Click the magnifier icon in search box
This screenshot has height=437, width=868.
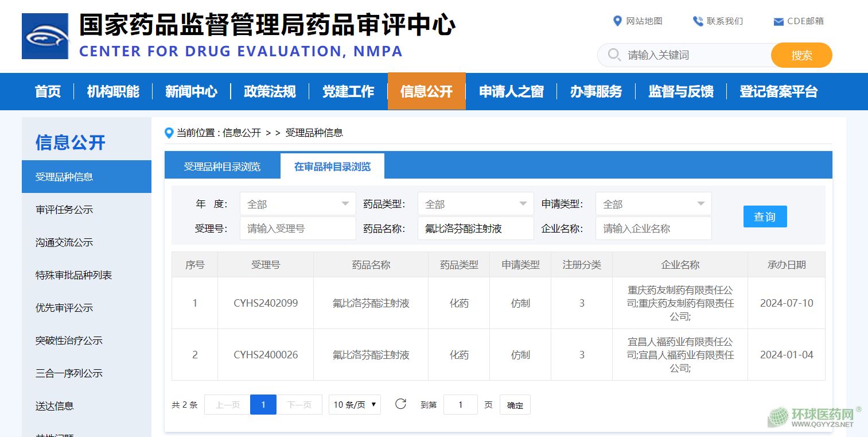(614, 55)
